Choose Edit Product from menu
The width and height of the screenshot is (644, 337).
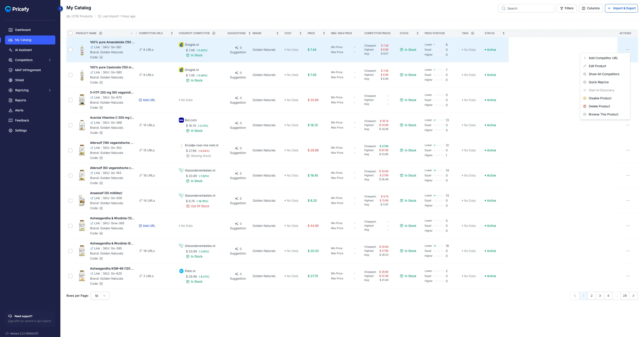(x=605, y=66)
